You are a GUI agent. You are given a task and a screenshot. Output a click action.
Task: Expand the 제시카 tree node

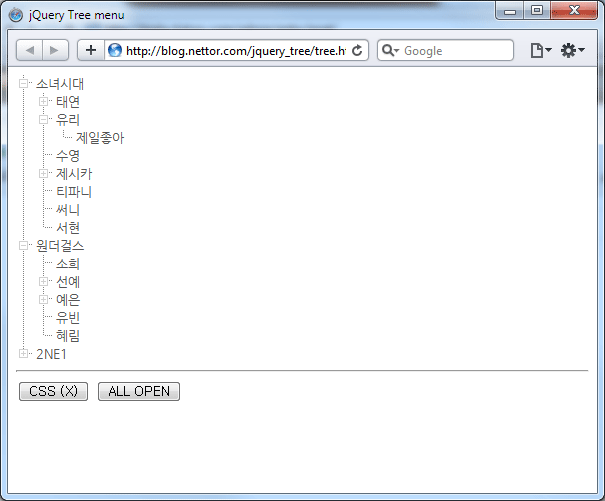pos(44,174)
